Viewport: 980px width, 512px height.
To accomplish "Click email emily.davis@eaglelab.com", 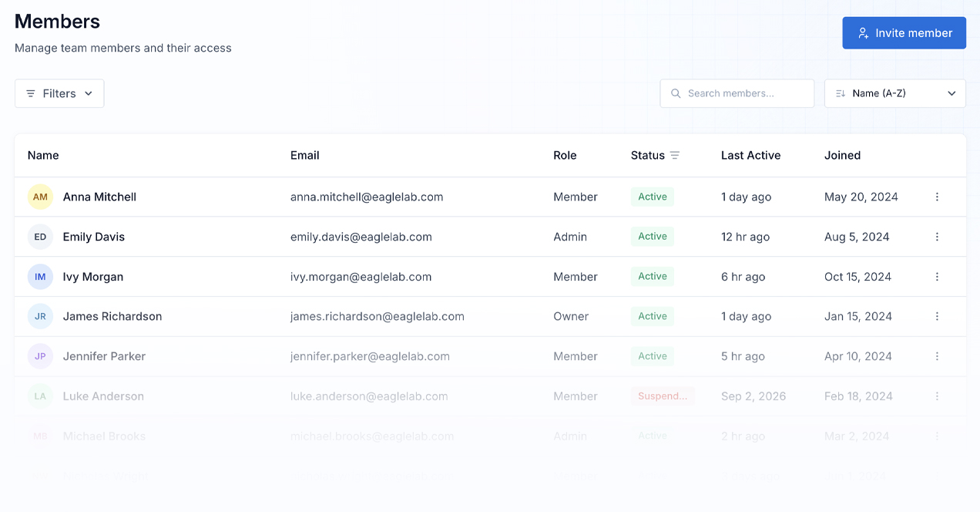I will pyautogui.click(x=361, y=237).
